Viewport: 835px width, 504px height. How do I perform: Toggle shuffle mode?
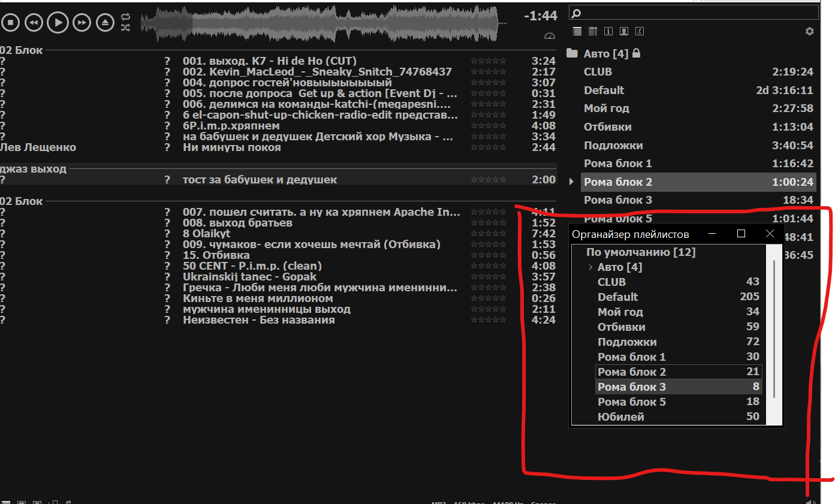[125, 28]
